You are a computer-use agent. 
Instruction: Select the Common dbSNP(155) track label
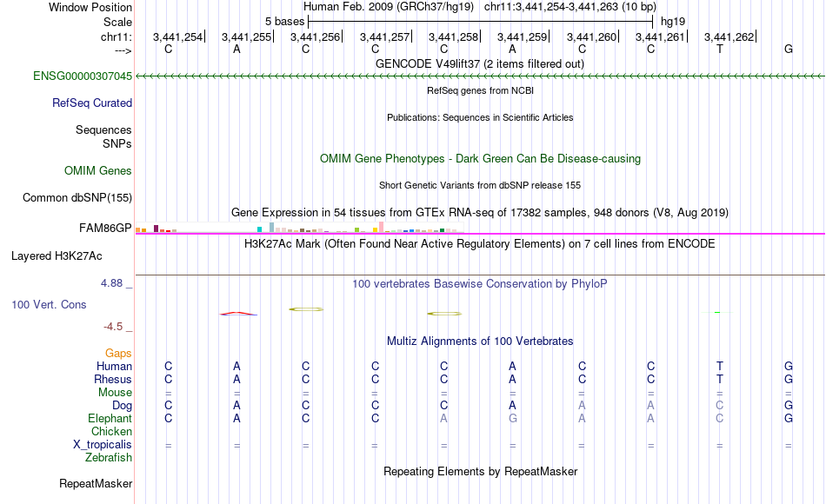pyautogui.click(x=77, y=197)
